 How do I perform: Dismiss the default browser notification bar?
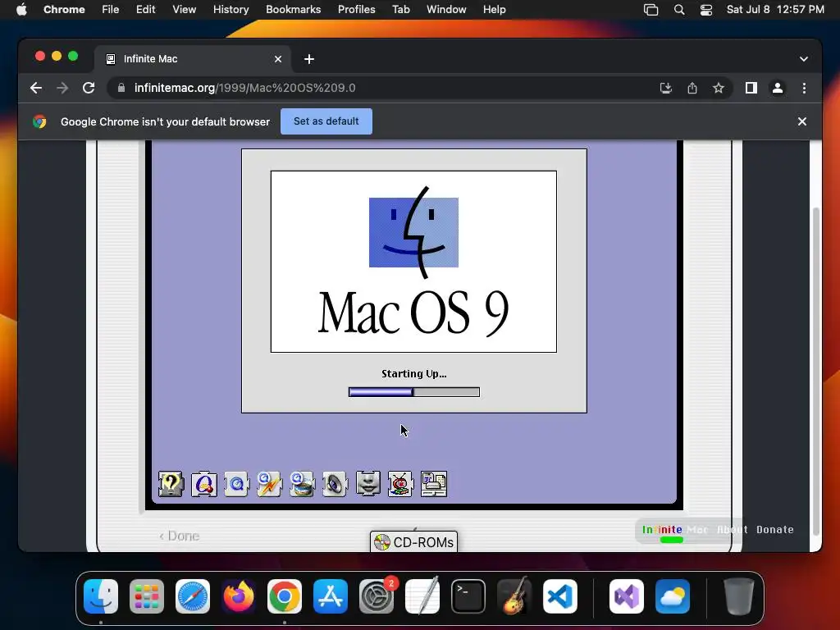click(x=802, y=121)
